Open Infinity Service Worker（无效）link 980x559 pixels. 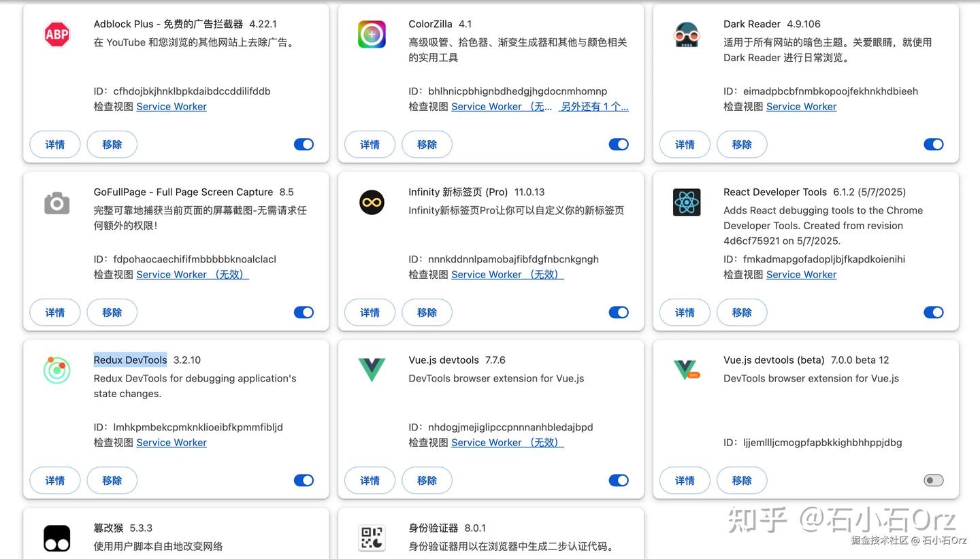click(508, 274)
